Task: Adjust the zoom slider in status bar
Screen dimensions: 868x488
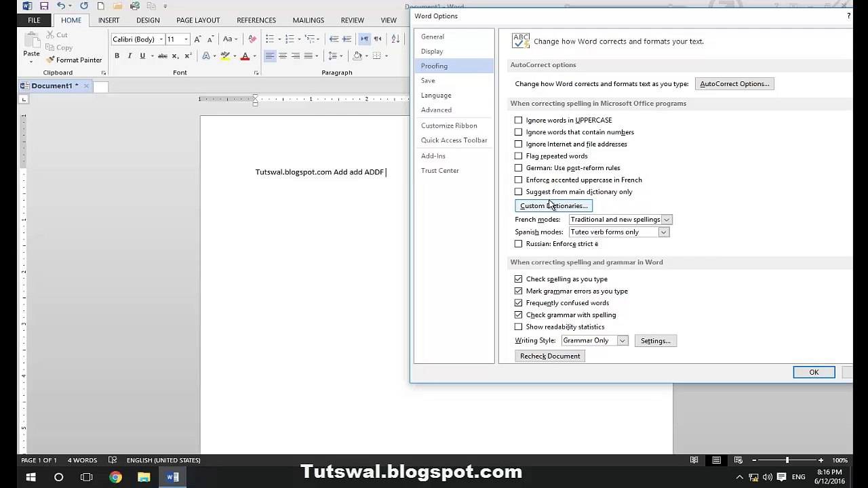Action: coord(787,460)
